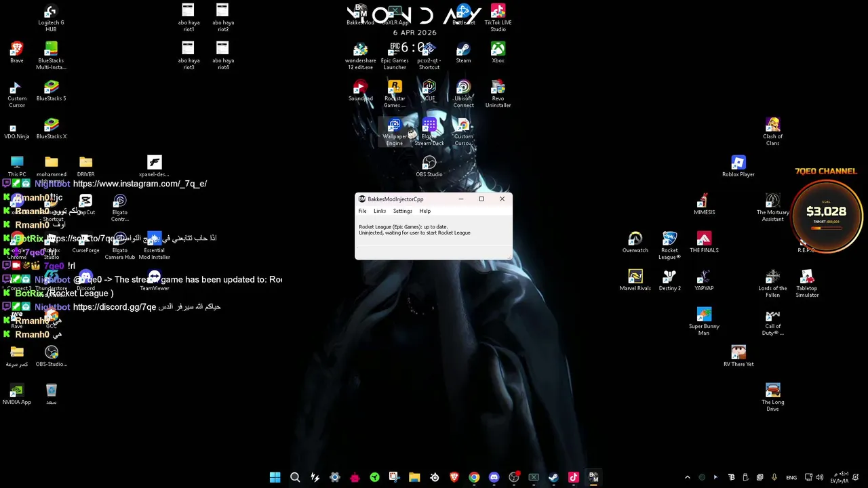This screenshot has height=488, width=868.
Task: Click the Windows Start button
Action: (x=275, y=477)
